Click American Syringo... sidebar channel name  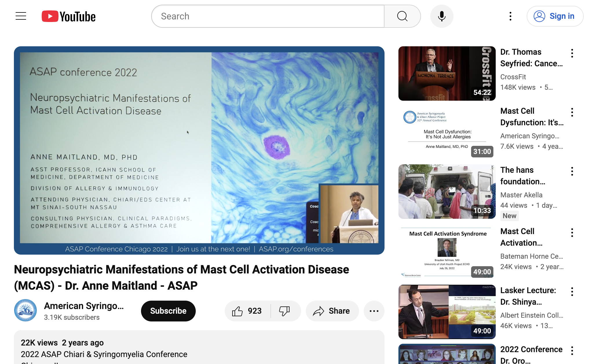click(x=530, y=136)
